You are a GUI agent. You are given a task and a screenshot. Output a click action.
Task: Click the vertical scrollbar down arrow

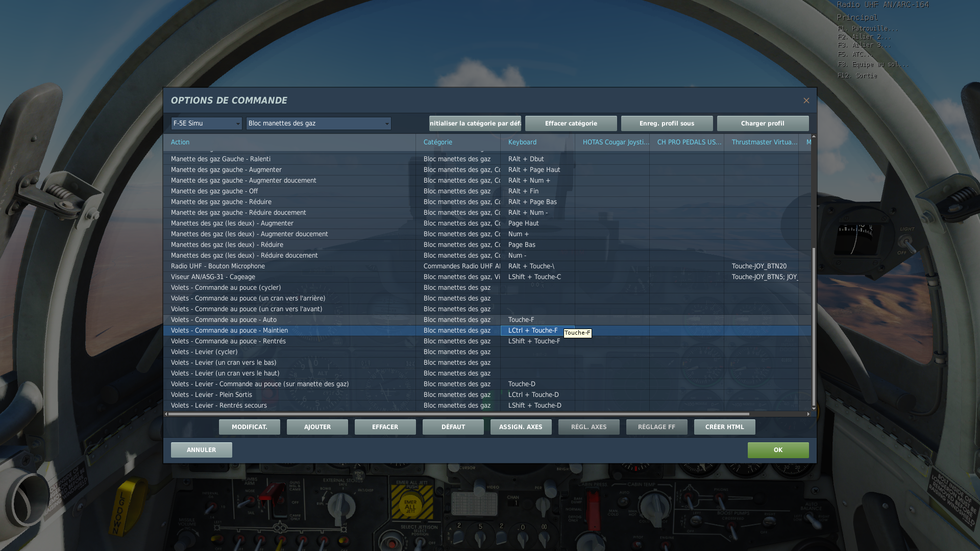[x=814, y=408]
